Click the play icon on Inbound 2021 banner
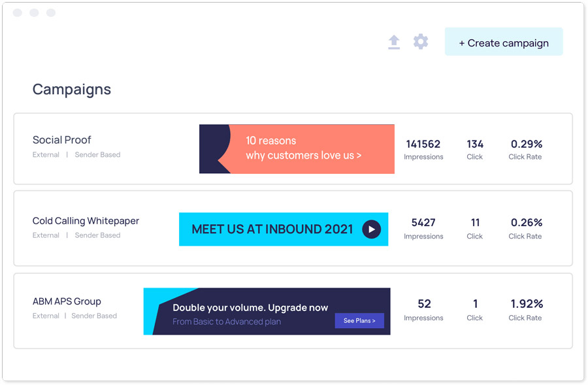Image resolution: width=588 pixels, height=385 pixels. pyautogui.click(x=371, y=229)
